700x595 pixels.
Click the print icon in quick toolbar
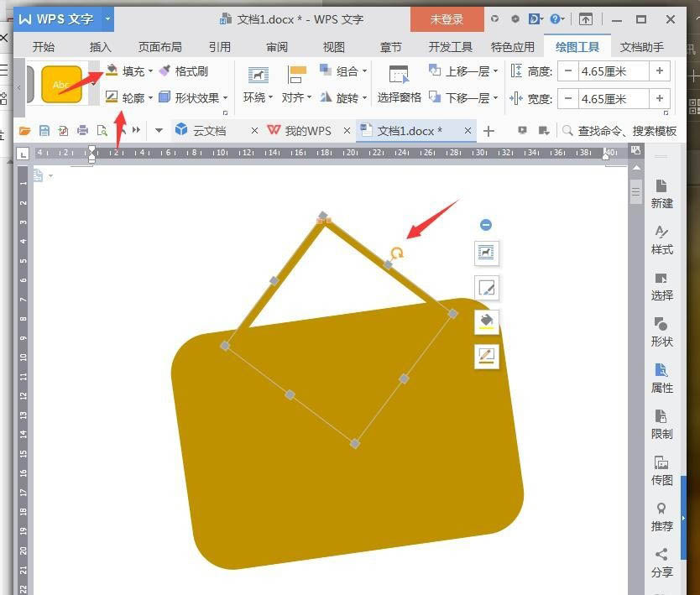82,130
